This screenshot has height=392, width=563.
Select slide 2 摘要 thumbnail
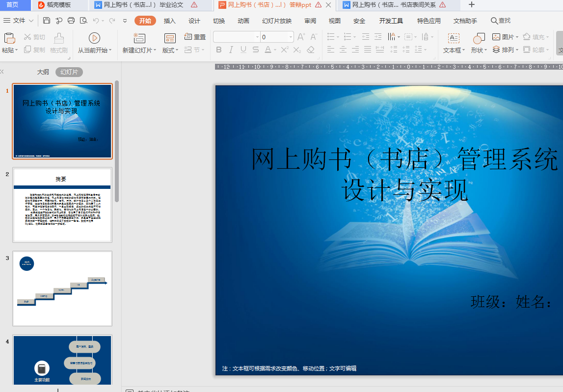click(62, 205)
